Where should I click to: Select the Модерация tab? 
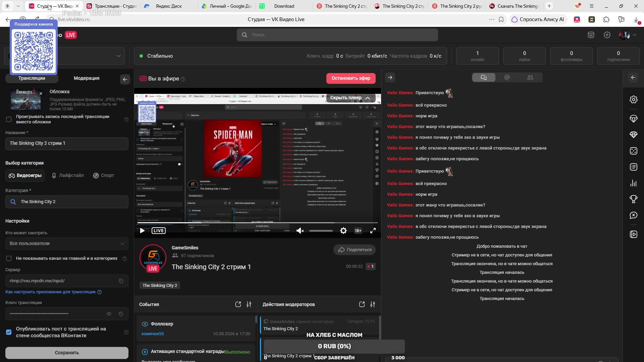87,78
